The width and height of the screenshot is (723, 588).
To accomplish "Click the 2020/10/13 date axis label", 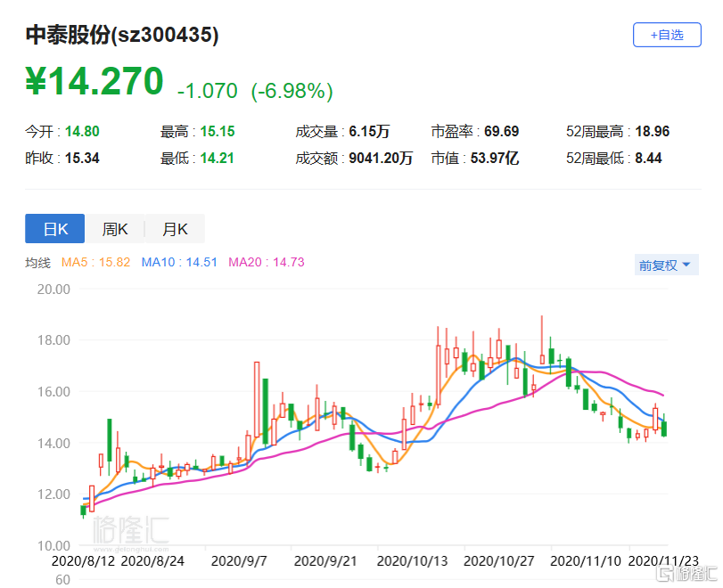I will point(412,561).
